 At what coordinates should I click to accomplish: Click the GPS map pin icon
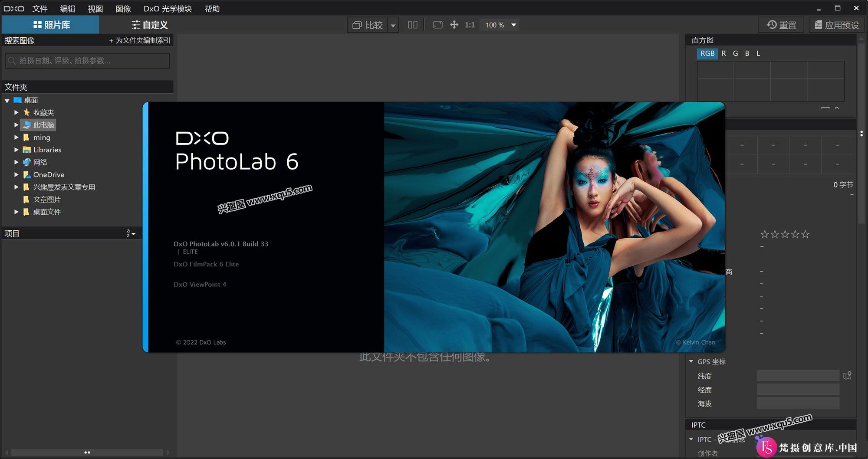(847, 376)
